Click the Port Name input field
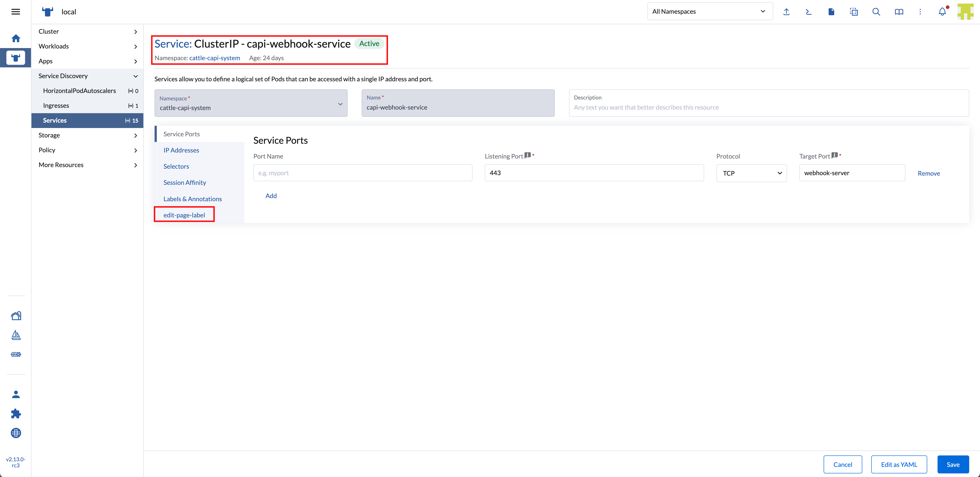980x477 pixels. [363, 173]
